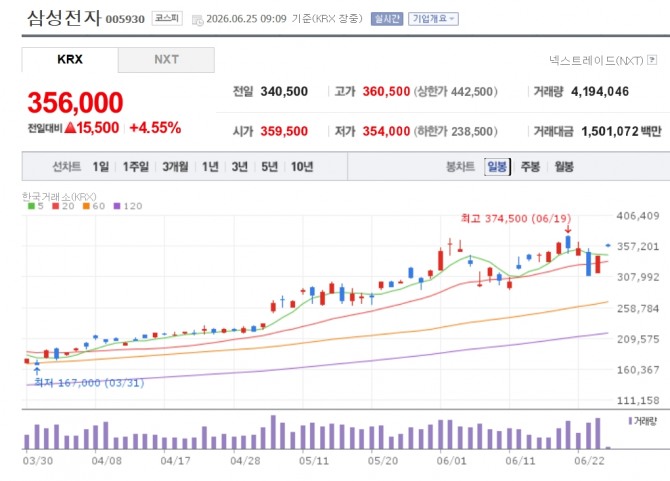Viewport: 670px width, 481px height.
Task: Click the 전일 value 340,500
Action: [x=284, y=91]
